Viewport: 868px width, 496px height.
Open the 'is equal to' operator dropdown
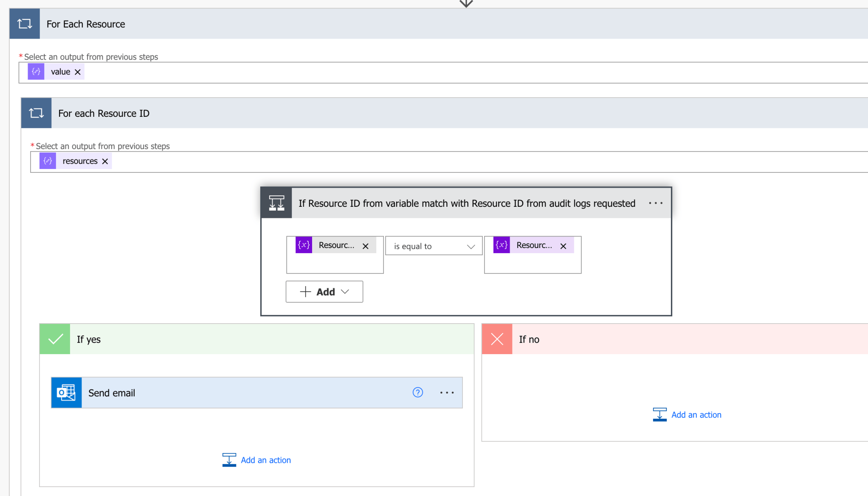pyautogui.click(x=433, y=245)
